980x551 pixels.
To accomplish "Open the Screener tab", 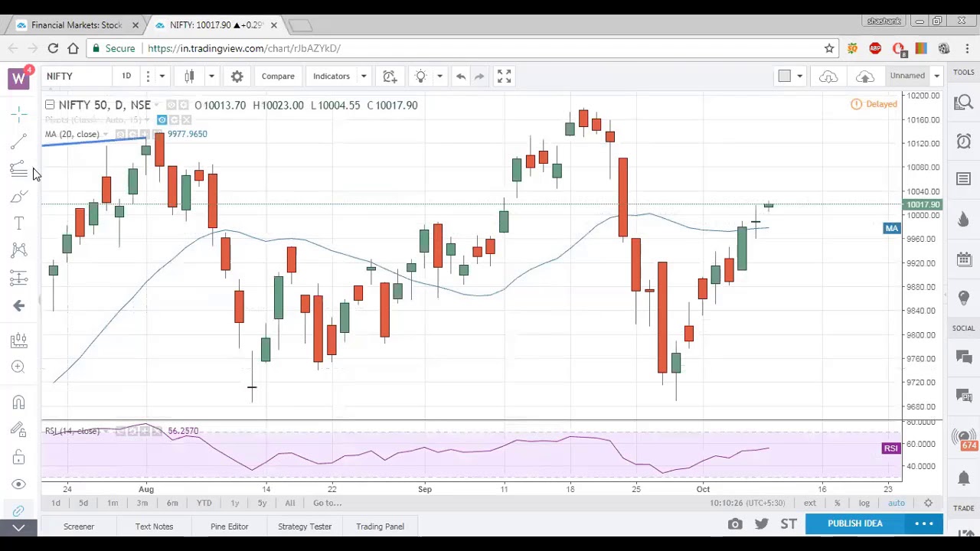I will 79,527.
